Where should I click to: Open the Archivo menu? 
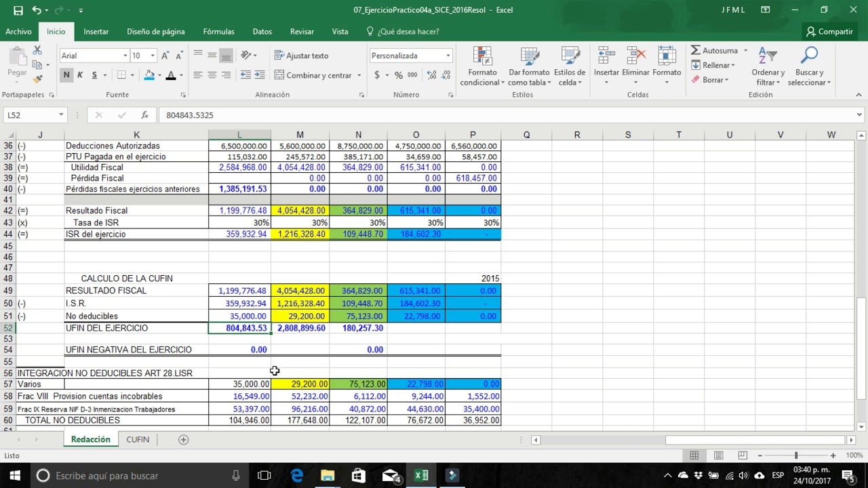point(18,31)
